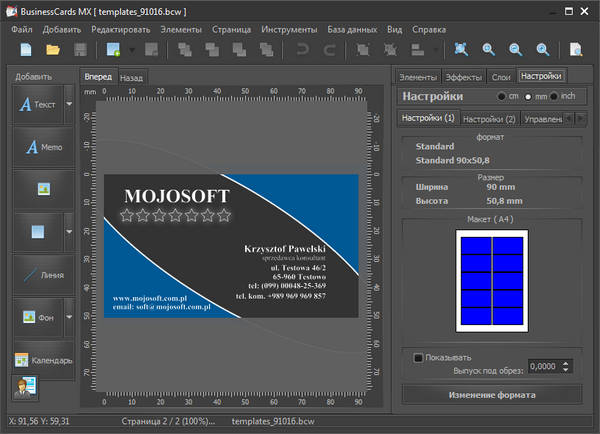Select cm units radio button
600x434 pixels.
pyautogui.click(x=501, y=96)
